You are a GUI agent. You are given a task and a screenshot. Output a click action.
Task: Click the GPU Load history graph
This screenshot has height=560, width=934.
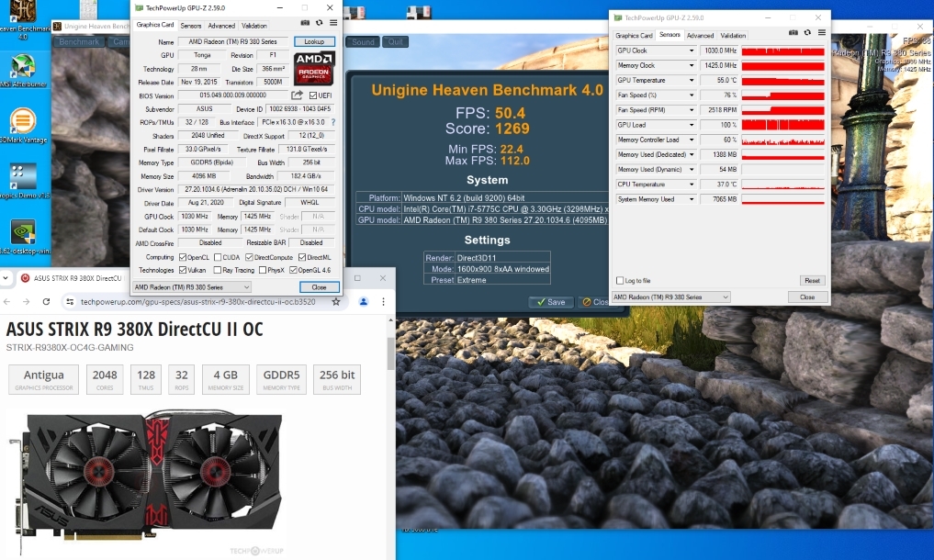click(x=783, y=125)
